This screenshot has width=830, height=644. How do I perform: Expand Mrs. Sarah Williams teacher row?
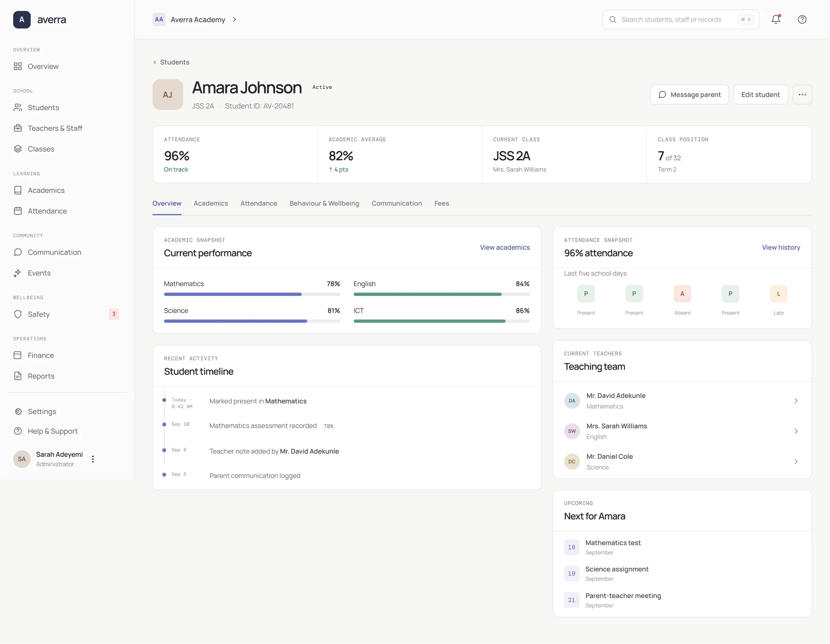tap(682, 431)
